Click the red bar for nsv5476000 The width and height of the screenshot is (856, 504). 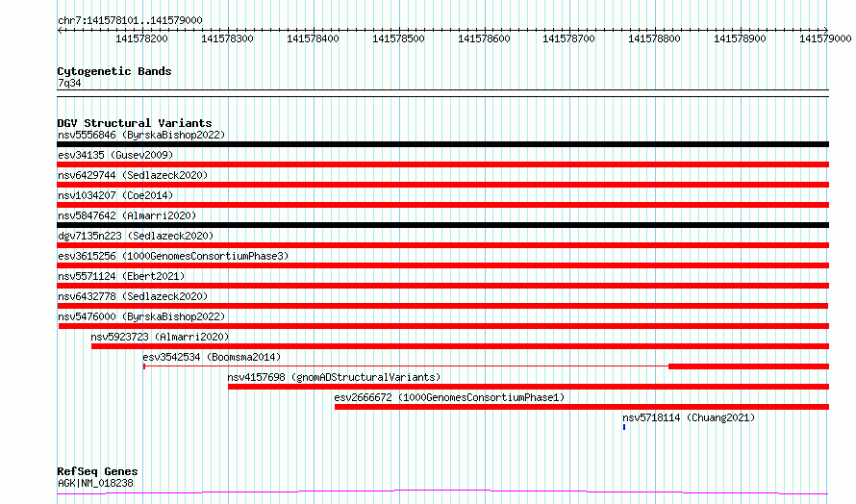[443, 326]
